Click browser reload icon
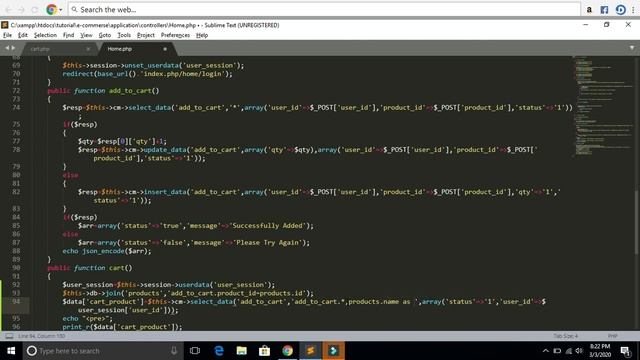Viewport: 640px width, 360px height. 35,9
